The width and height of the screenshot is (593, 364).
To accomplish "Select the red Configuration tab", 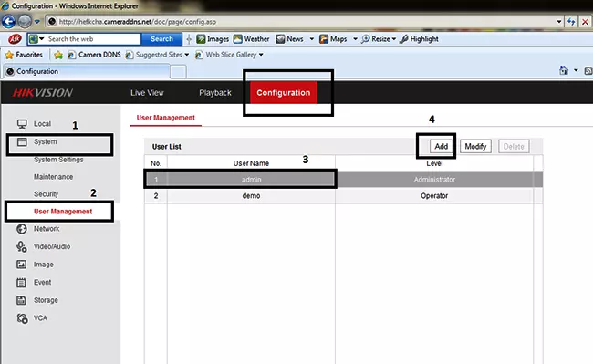I will point(283,93).
